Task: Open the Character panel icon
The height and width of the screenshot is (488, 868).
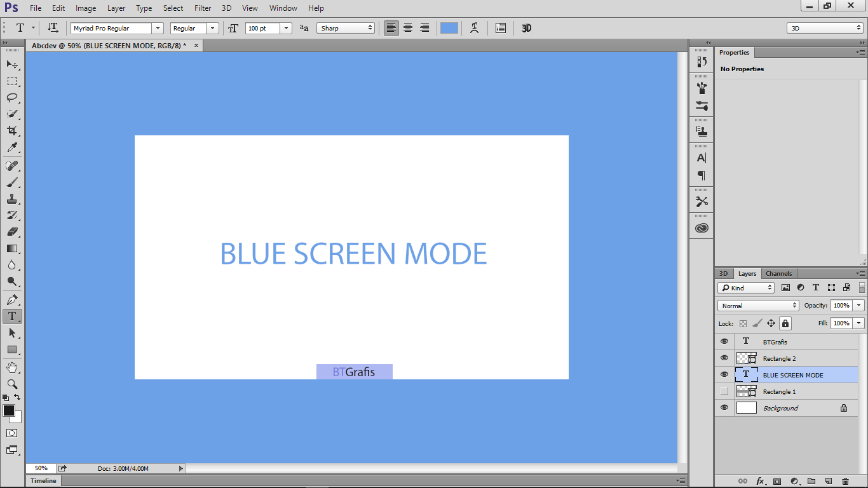Action: coord(701,158)
